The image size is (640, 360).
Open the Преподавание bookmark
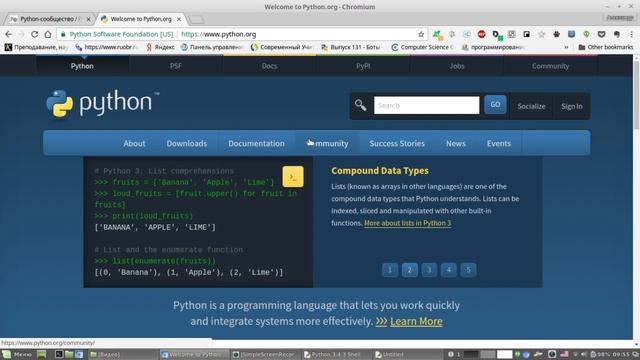(36, 47)
